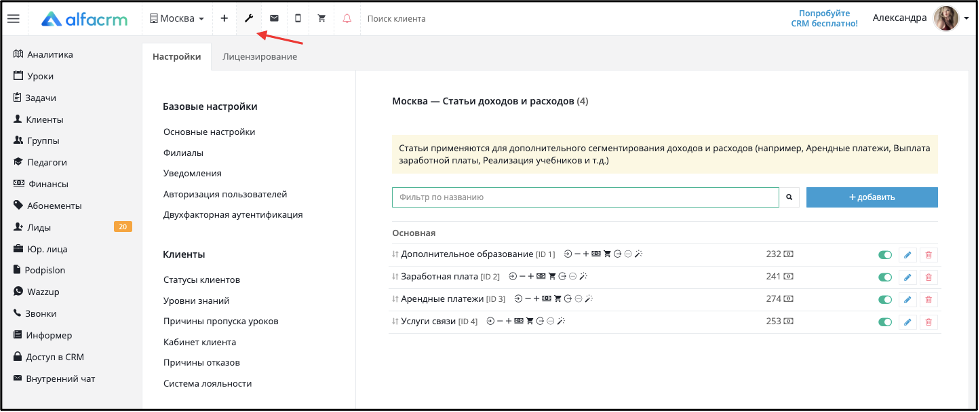Click the Фильтр по названию input field
This screenshot has height=412, width=979.
(586, 197)
